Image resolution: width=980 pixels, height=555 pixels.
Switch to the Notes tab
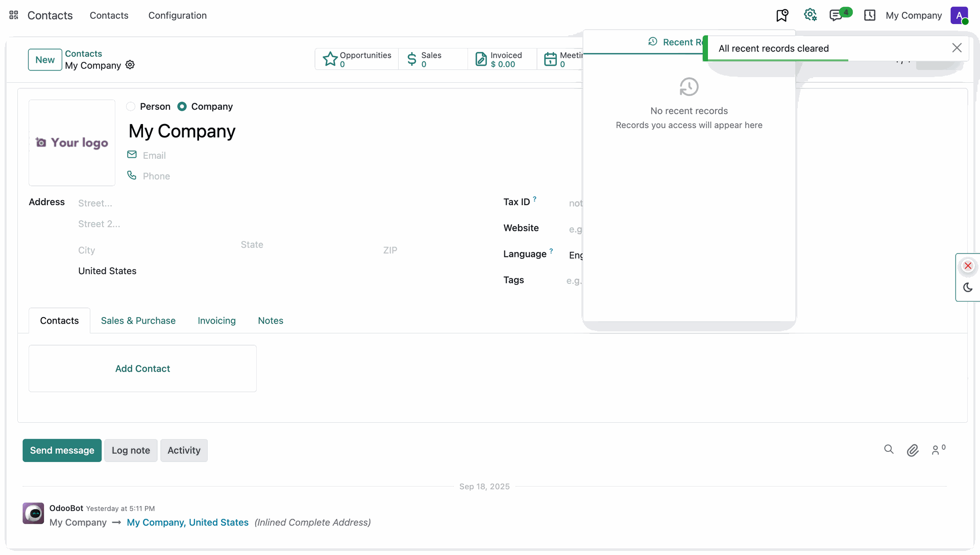(x=271, y=321)
